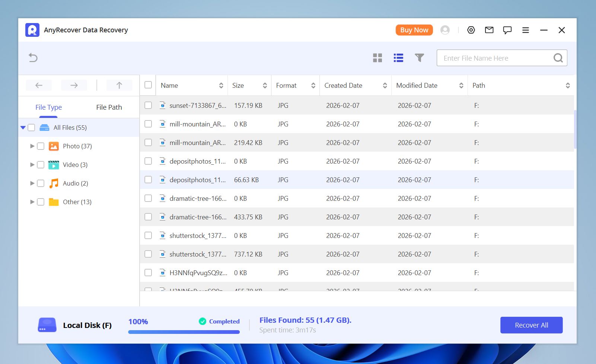This screenshot has height=364, width=596.
Task: Collapse the All Files tree node
Action: pos(23,127)
